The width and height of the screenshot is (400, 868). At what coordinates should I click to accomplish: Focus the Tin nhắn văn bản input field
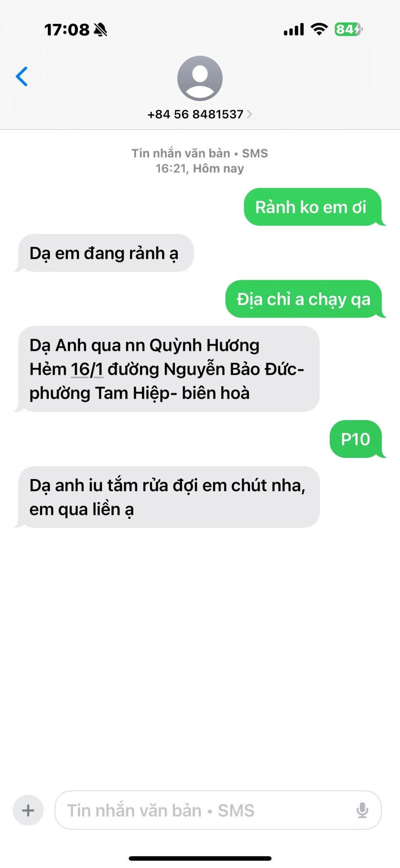coord(218,810)
